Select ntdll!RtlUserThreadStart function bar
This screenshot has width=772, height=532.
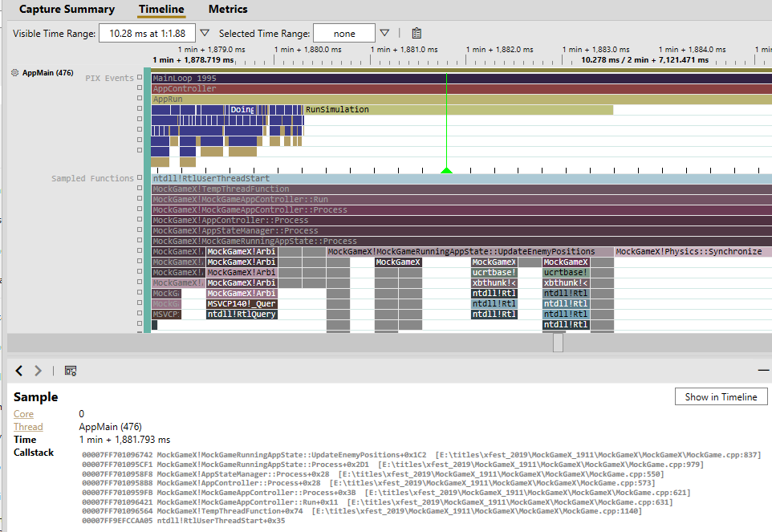click(x=461, y=178)
